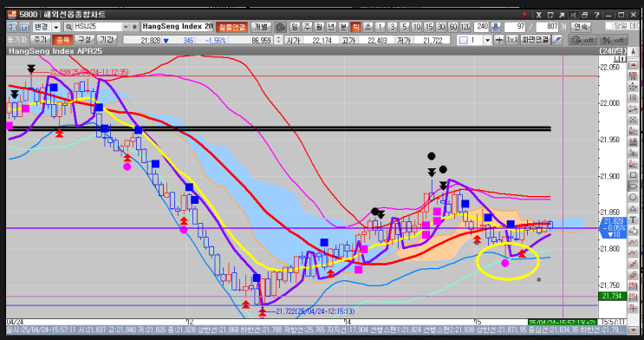The image size is (644, 340).
Task: Select the 30 interval button
Action: click(441, 27)
